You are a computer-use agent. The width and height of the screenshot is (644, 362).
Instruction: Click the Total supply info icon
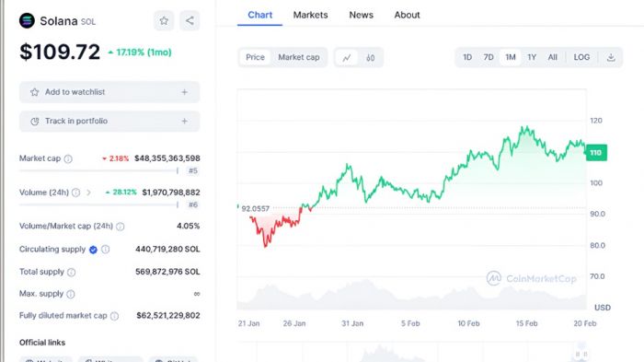click(x=72, y=272)
